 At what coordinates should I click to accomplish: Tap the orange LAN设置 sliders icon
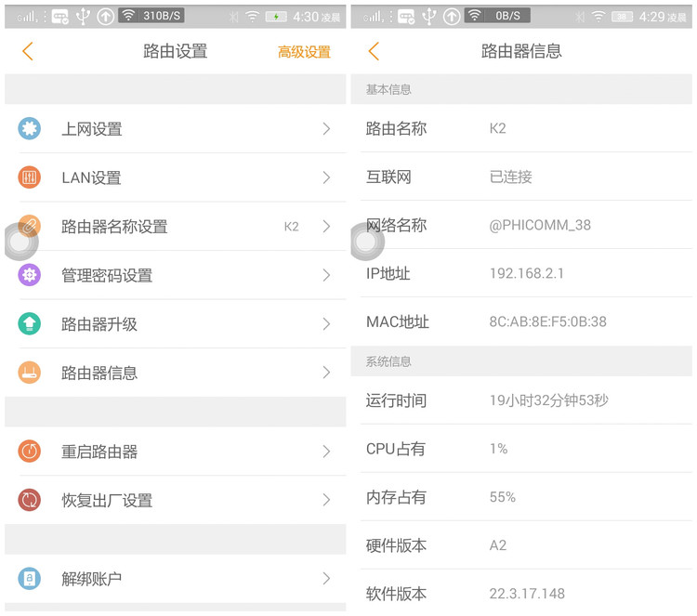click(30, 177)
